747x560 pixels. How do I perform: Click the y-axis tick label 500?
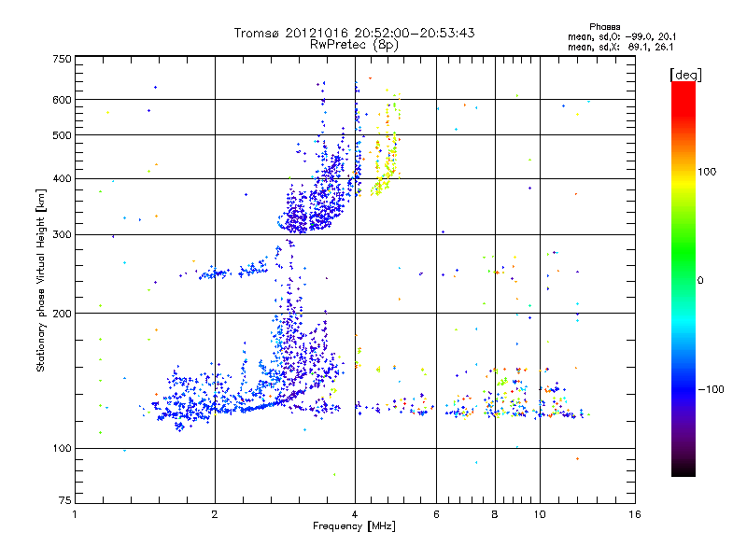tap(62, 135)
